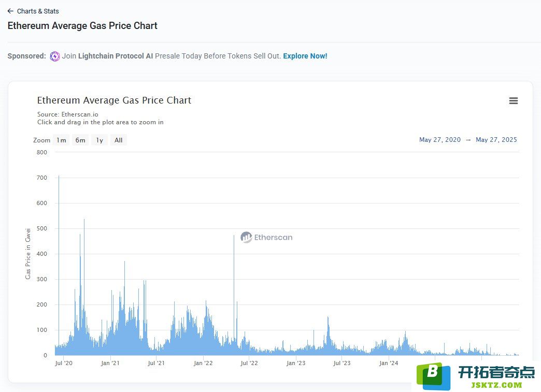Edit the start date May 27, 2020
The width and height of the screenshot is (541, 392).
coord(440,140)
